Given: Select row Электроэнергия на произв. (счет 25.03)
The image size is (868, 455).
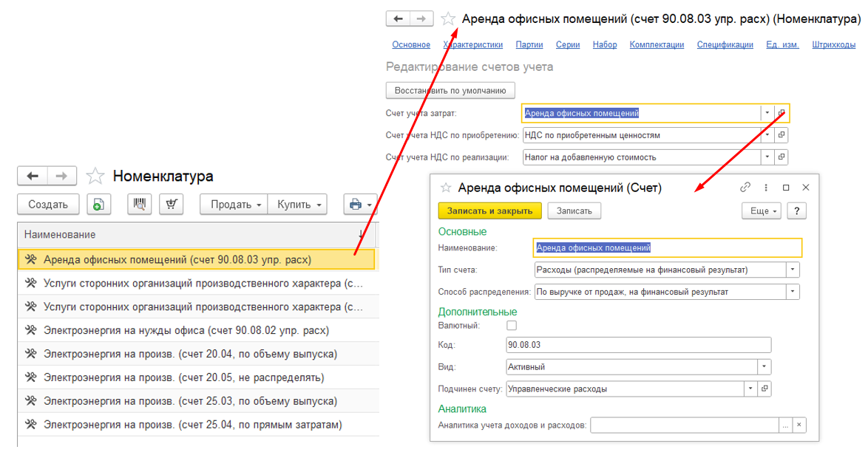Looking at the screenshot, I should (x=198, y=401).
